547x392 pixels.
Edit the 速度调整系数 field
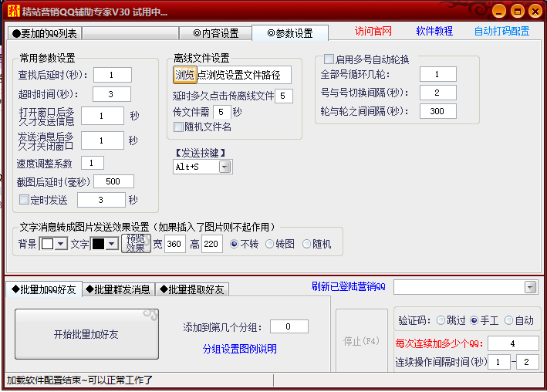point(93,163)
